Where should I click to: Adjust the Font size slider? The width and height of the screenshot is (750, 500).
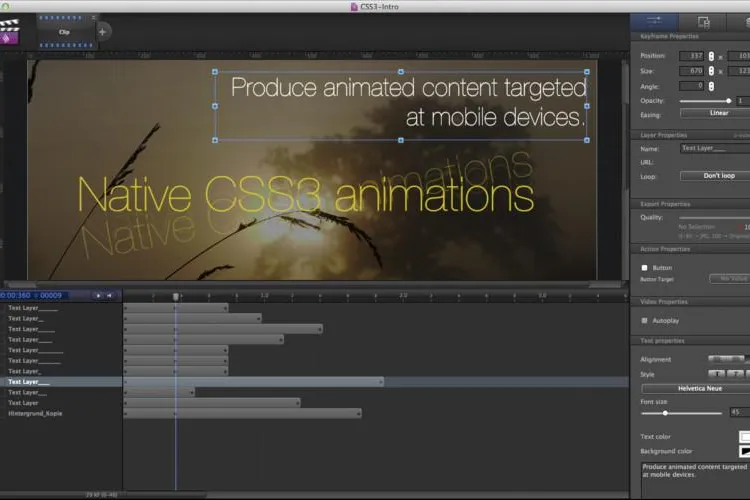[x=682, y=413]
